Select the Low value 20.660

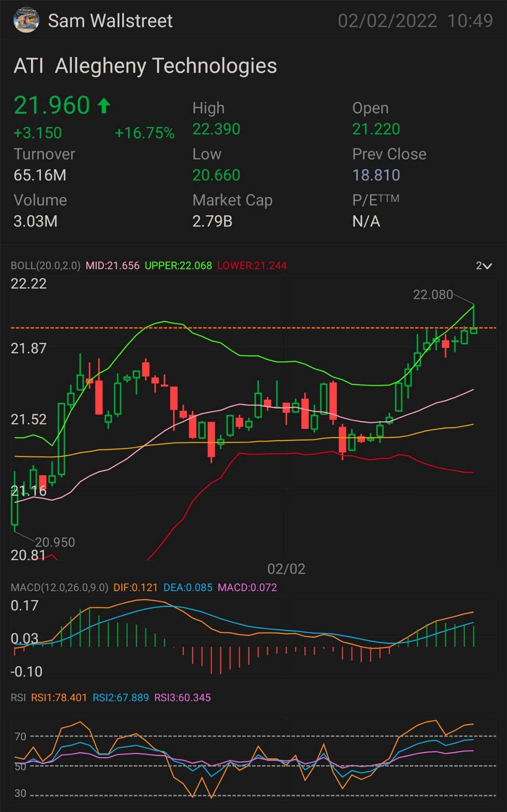click(x=216, y=175)
